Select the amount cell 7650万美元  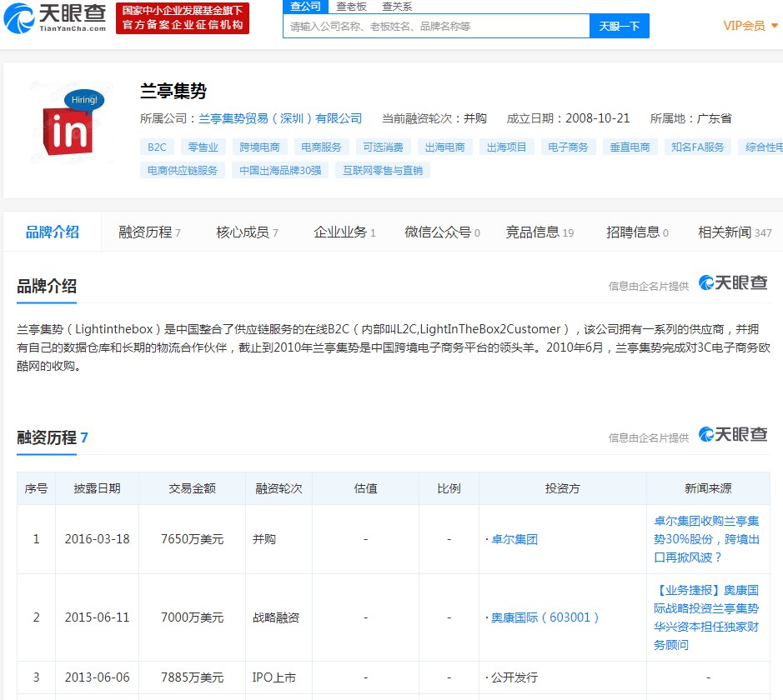[193, 539]
